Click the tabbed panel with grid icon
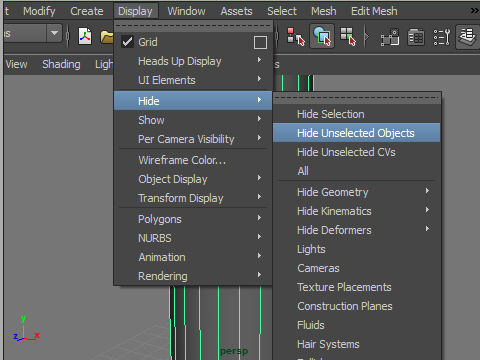The width and height of the screenshot is (480, 360). point(416,37)
